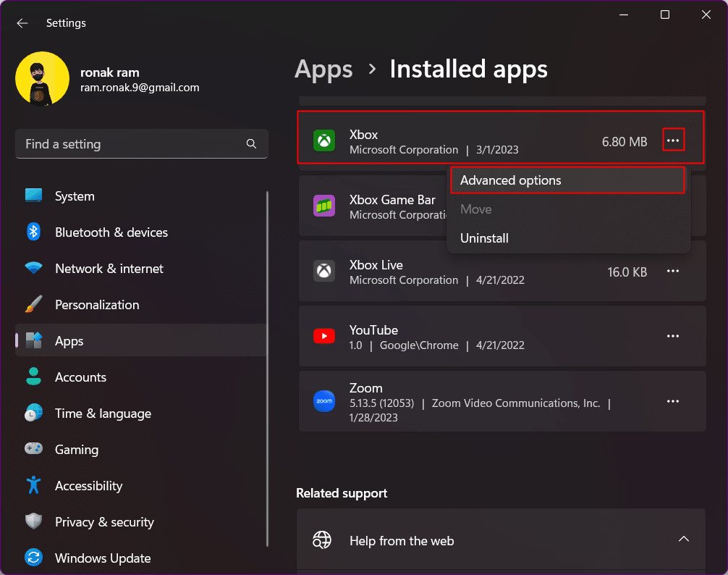Click the back arrow in Settings header

point(22,23)
